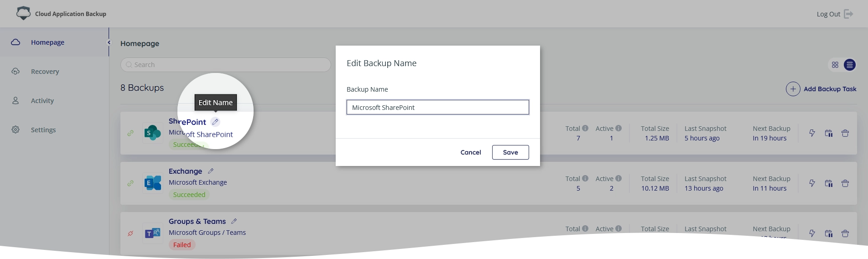Click the Exchange Succeeded status badge

[189, 195]
